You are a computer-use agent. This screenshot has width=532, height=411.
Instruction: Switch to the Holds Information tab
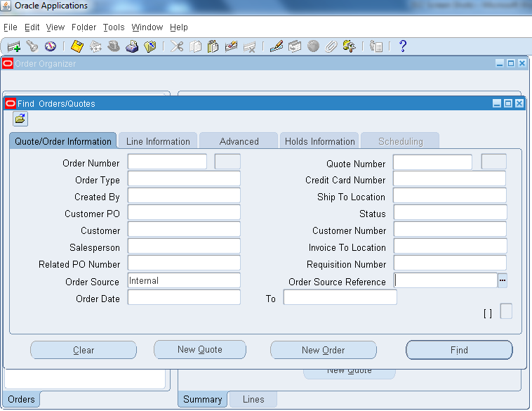click(319, 141)
